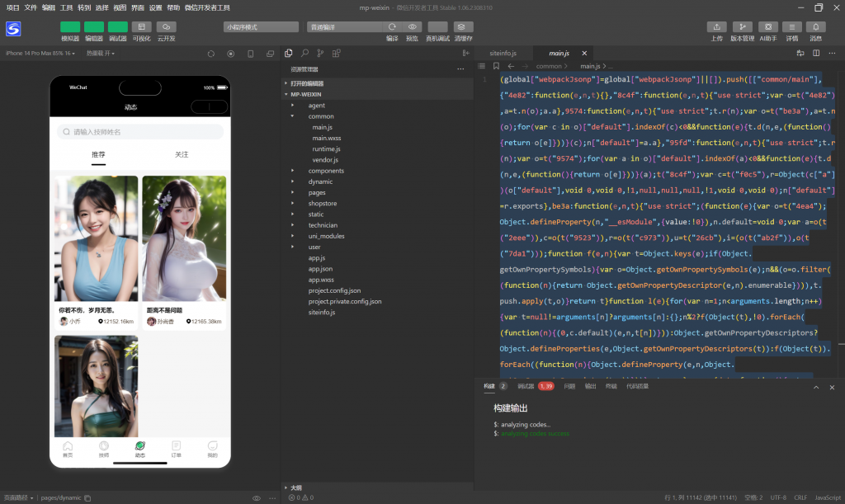This screenshot has height=504, width=845.
Task: Expand the components folder in the tree
Action: coord(326,171)
